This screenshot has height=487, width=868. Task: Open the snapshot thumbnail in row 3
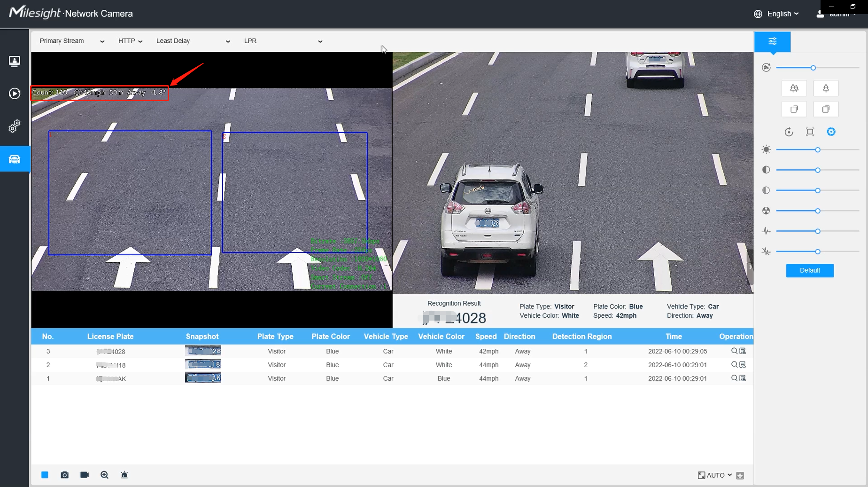203,351
